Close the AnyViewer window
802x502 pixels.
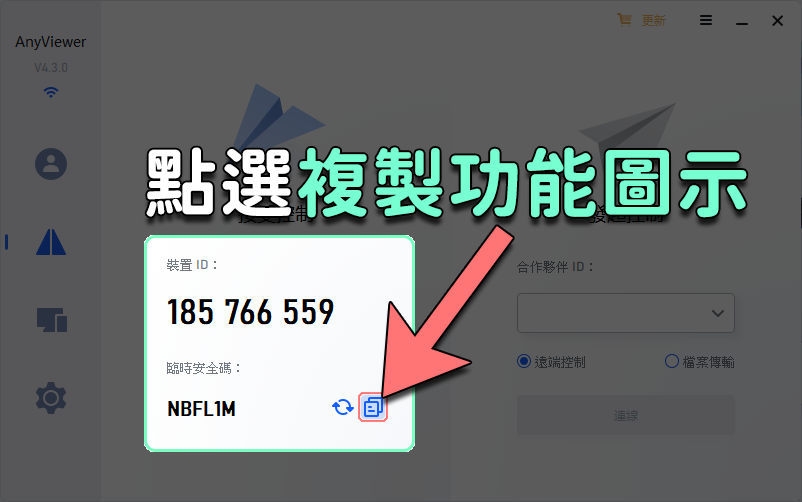click(777, 20)
